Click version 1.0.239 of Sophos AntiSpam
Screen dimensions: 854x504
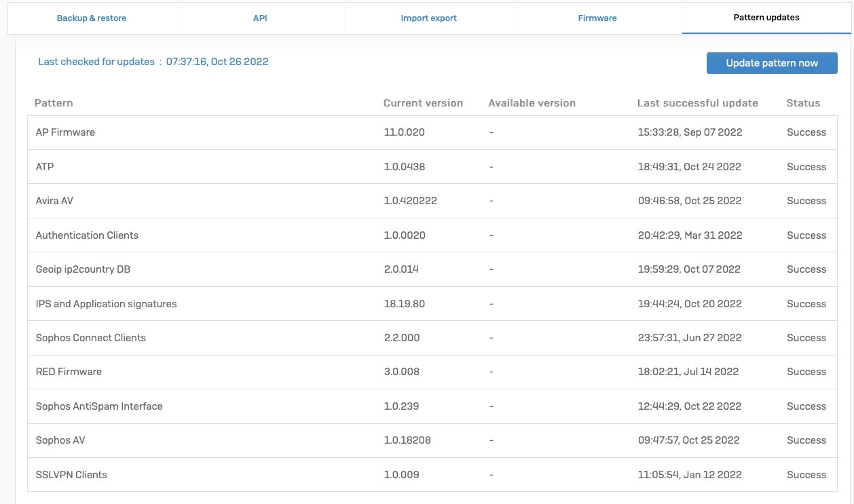pyautogui.click(x=401, y=406)
